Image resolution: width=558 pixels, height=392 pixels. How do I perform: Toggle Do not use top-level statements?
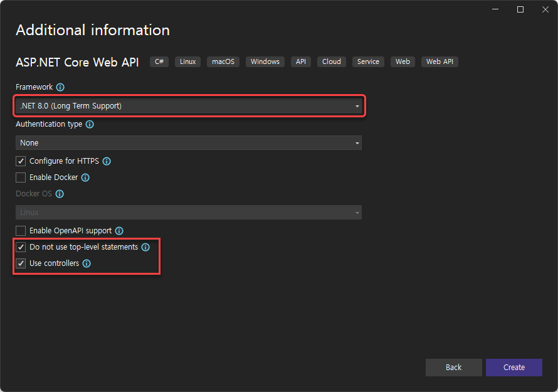tap(21, 247)
